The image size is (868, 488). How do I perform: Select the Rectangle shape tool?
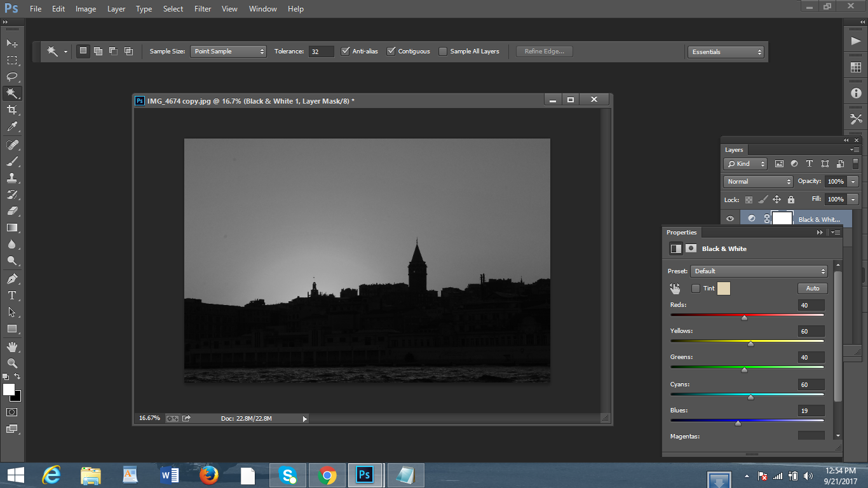pyautogui.click(x=12, y=329)
